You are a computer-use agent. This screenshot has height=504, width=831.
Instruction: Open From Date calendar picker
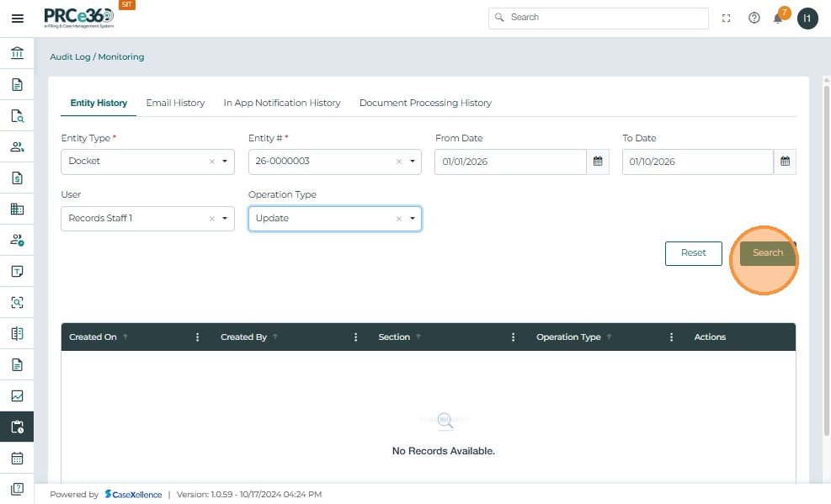[598, 162]
